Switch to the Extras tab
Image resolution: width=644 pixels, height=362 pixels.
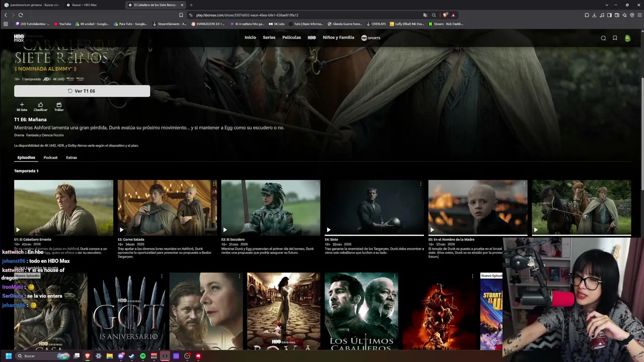(71, 158)
